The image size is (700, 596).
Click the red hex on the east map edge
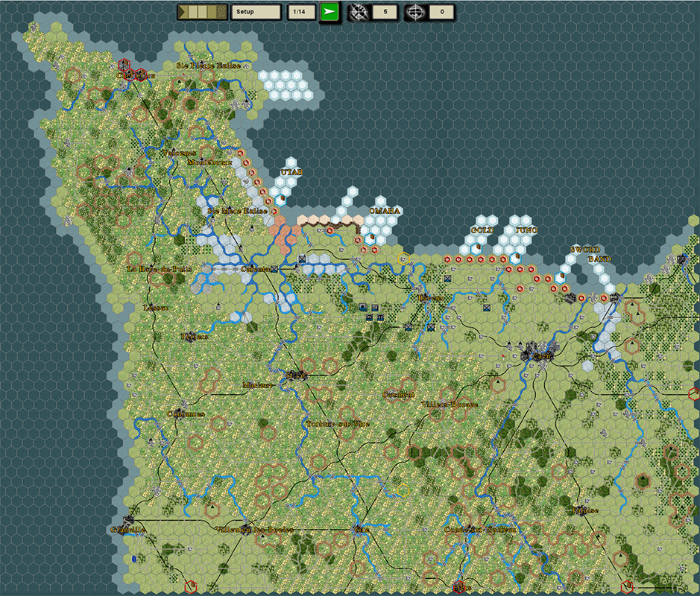[694, 394]
